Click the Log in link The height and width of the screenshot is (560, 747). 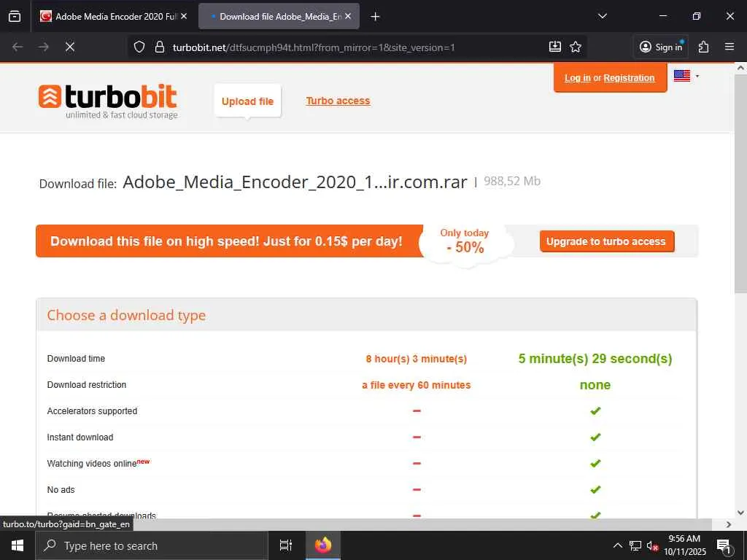point(578,78)
